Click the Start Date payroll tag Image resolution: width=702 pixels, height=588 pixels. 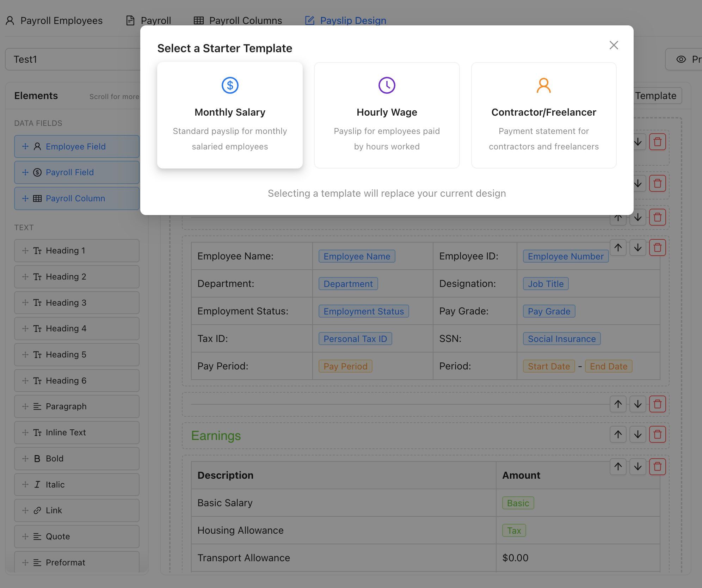[548, 366]
